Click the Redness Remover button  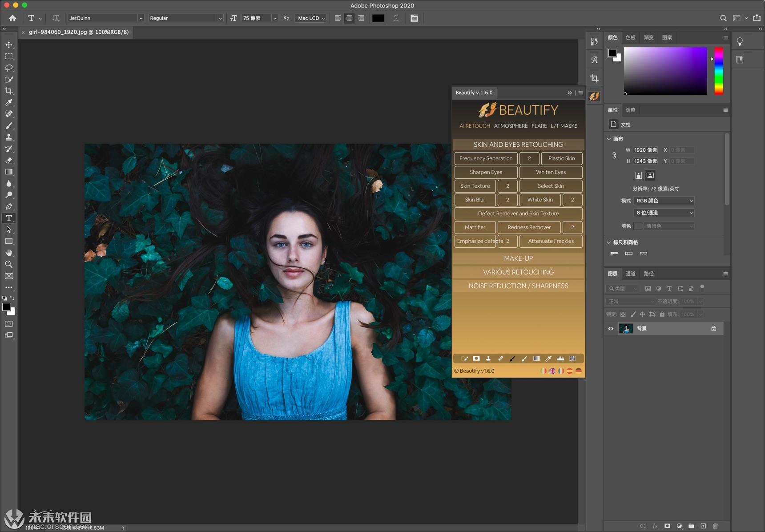coord(529,227)
